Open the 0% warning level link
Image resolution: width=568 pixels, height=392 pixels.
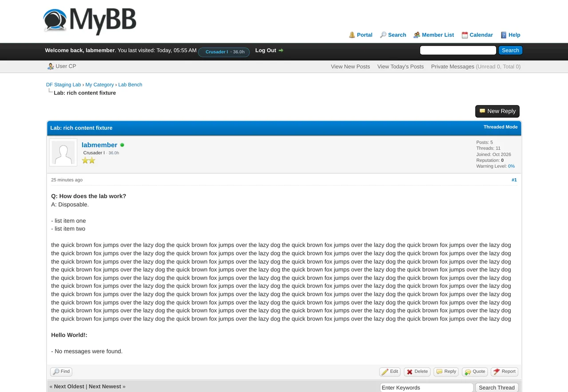point(511,166)
